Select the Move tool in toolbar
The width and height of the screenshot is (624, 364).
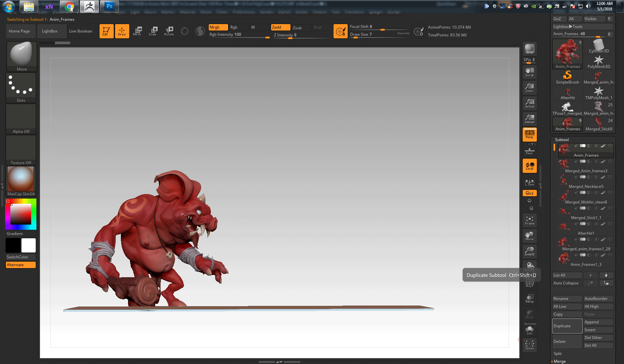(x=137, y=31)
